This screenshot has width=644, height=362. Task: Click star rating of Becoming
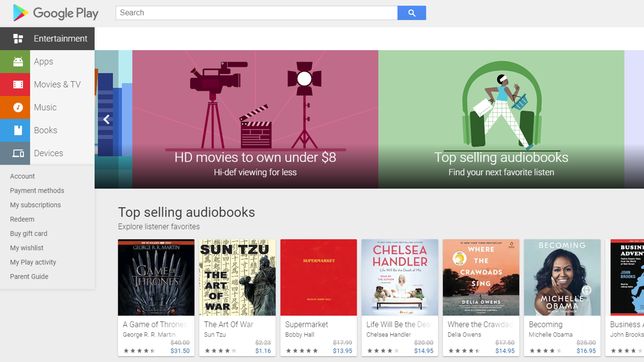tap(545, 351)
